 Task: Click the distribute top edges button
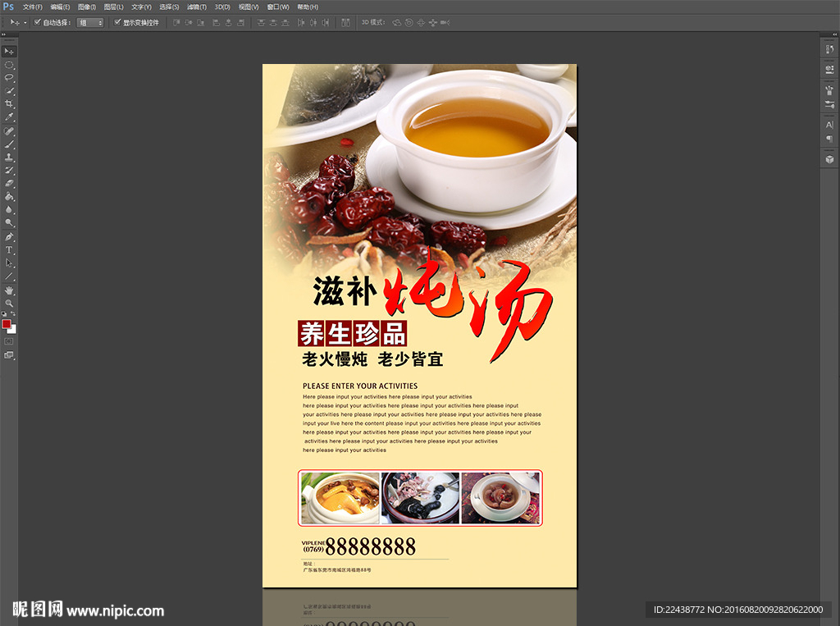[261, 22]
